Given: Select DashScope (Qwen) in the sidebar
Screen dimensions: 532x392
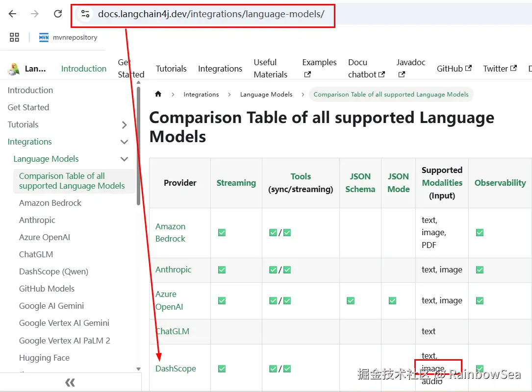Looking at the screenshot, I should click(x=53, y=271).
